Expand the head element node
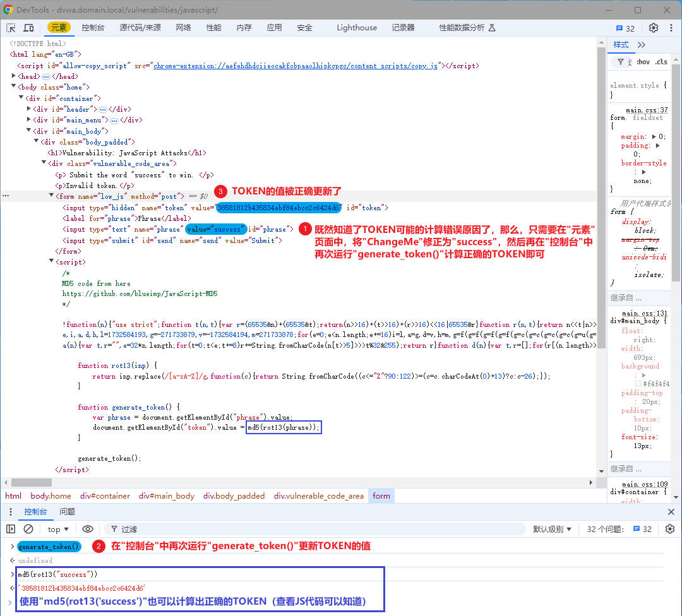Image resolution: width=682 pixels, height=616 pixels. (13, 76)
